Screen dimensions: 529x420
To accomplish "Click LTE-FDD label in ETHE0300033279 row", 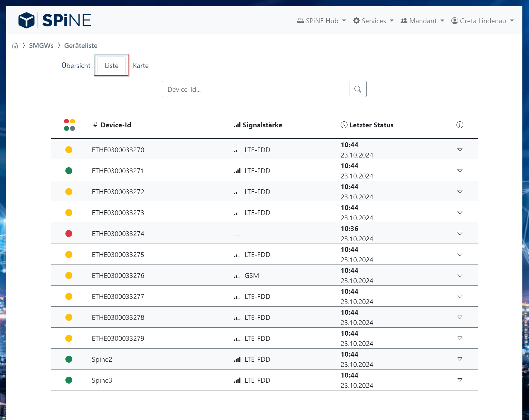I will [x=257, y=339].
